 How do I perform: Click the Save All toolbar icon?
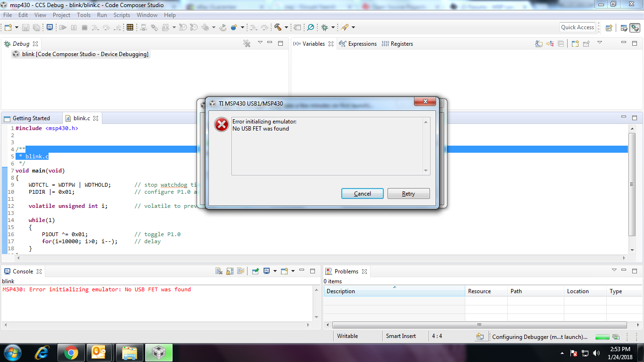(36, 27)
